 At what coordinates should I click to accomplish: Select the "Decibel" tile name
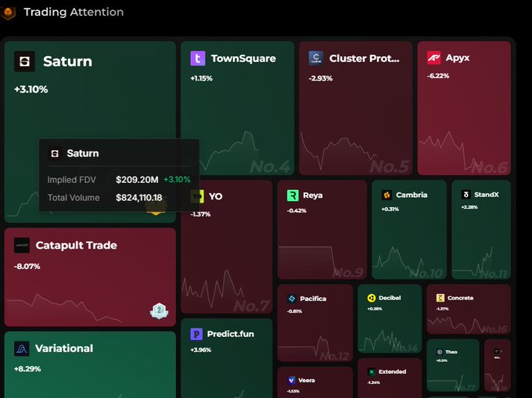pyautogui.click(x=390, y=298)
